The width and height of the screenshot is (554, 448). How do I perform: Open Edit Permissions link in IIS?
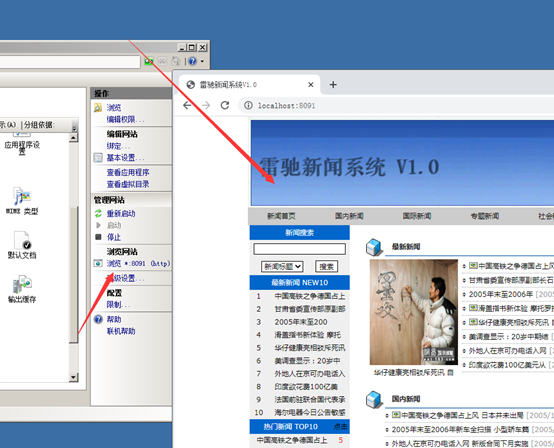coord(125,120)
